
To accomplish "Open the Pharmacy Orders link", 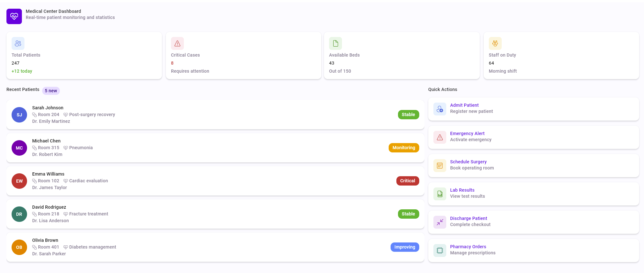I will point(468,247).
